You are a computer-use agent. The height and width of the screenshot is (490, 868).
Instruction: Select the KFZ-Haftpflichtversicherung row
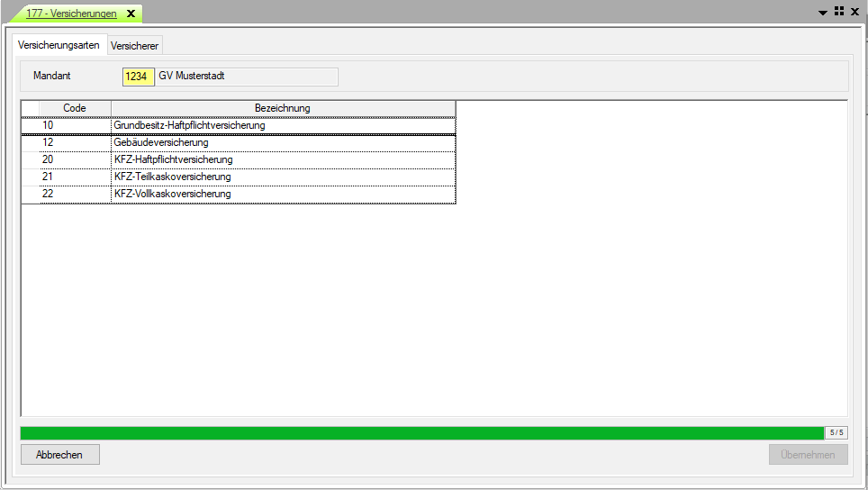click(x=282, y=159)
